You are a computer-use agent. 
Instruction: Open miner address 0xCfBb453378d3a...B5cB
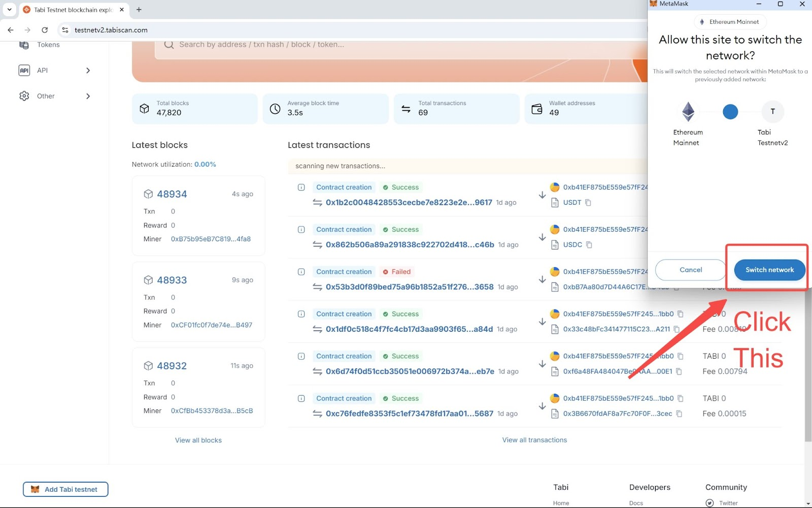coord(212,410)
